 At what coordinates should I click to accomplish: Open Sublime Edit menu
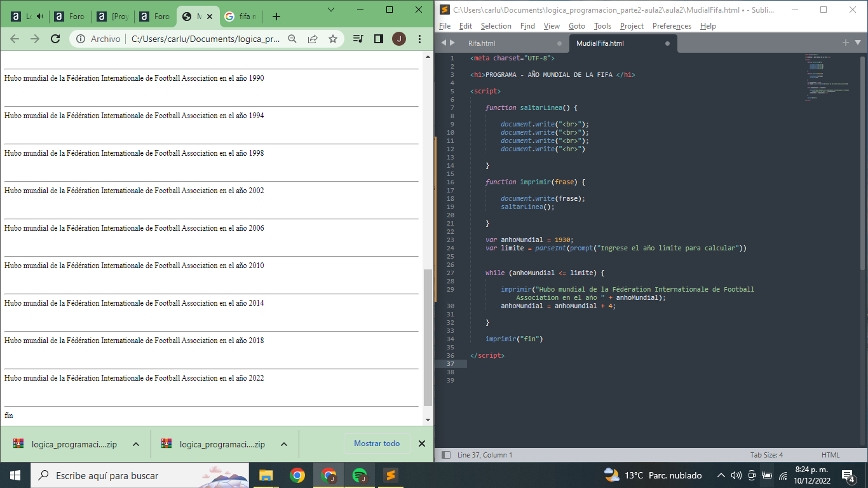pyautogui.click(x=466, y=26)
